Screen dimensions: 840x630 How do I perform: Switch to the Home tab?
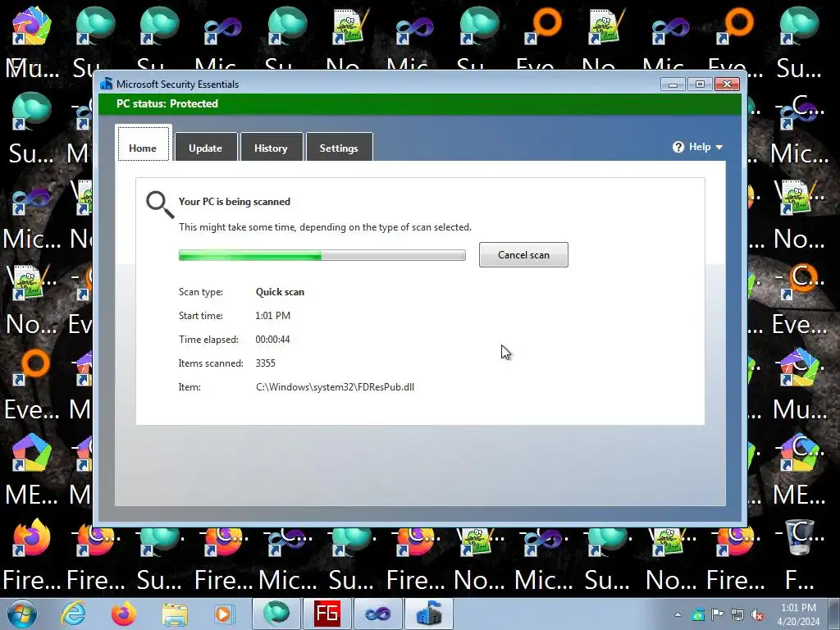coord(143,144)
